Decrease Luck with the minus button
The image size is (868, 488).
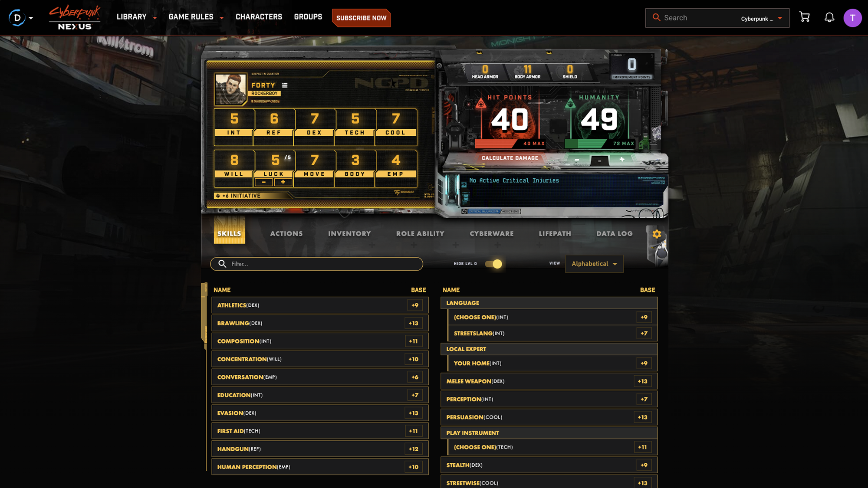[264, 182]
